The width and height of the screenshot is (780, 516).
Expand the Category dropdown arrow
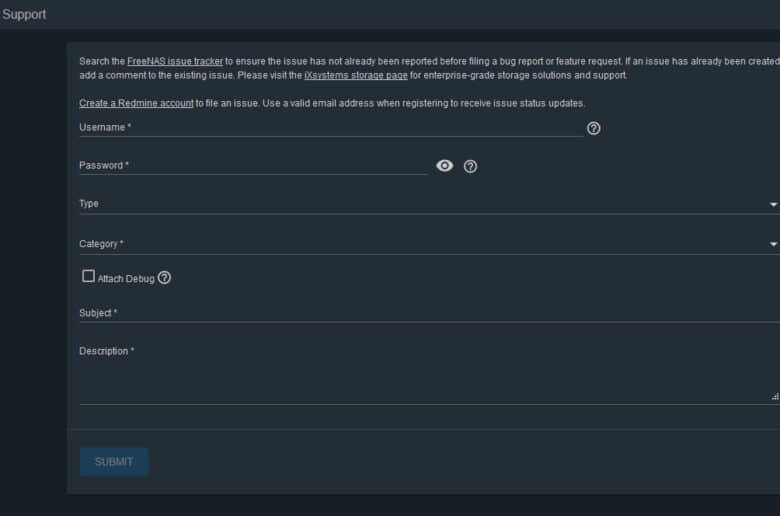[x=773, y=244]
